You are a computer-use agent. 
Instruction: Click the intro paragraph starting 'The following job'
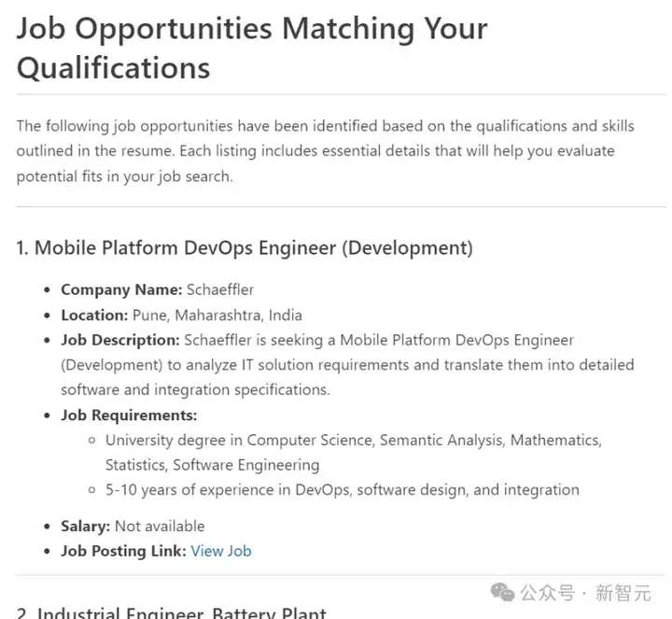click(325, 150)
